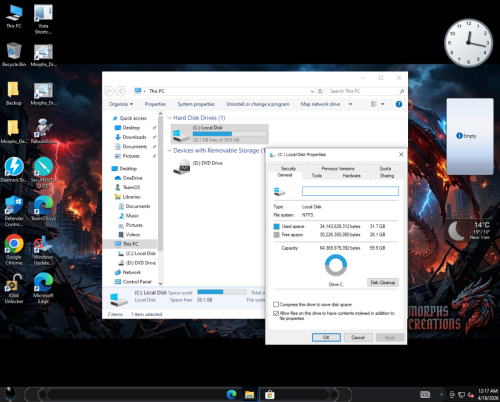Open Microsoft Store from the taskbar
This screenshot has width=500, height=402.
(x=270, y=395)
